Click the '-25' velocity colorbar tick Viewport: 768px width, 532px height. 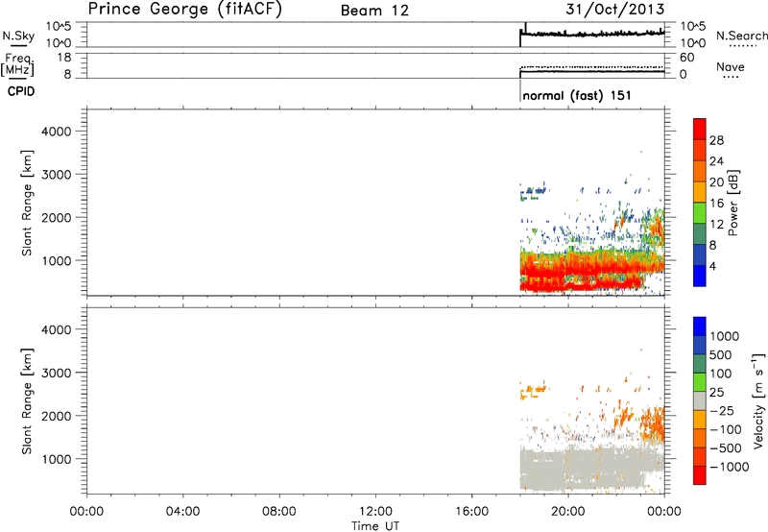722,410
